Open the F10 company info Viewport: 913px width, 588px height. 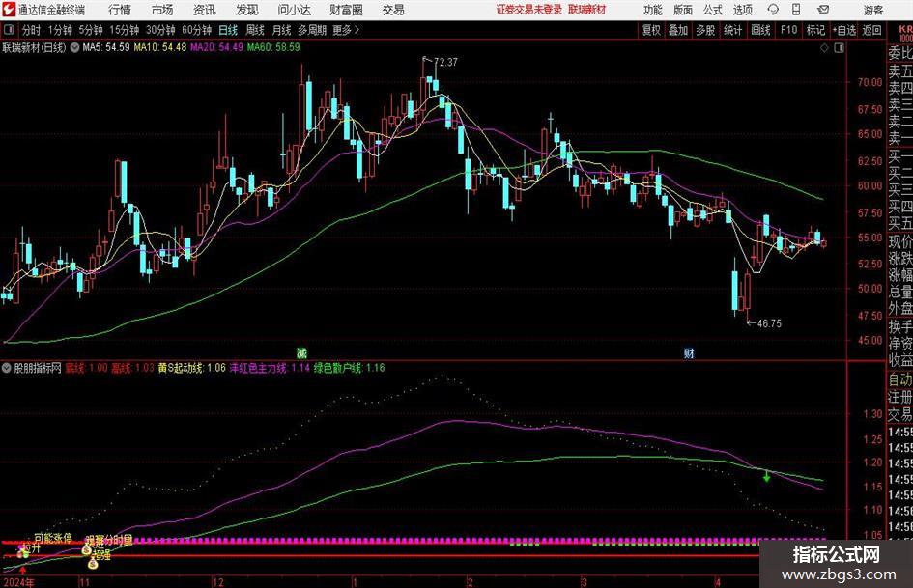click(x=789, y=30)
